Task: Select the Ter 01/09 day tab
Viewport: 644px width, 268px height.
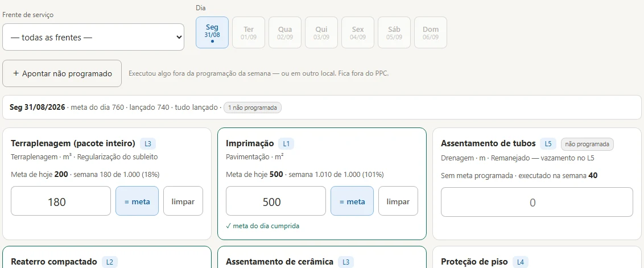Action: [x=249, y=32]
